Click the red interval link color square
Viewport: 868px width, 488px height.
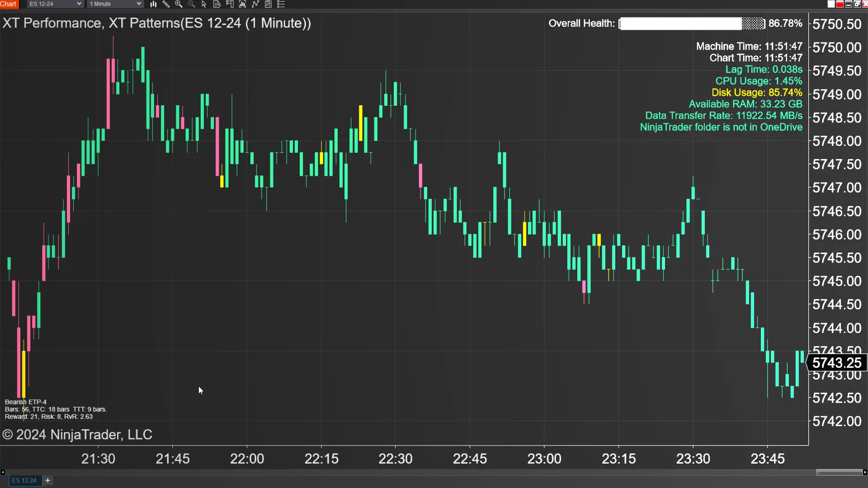click(840, 4)
